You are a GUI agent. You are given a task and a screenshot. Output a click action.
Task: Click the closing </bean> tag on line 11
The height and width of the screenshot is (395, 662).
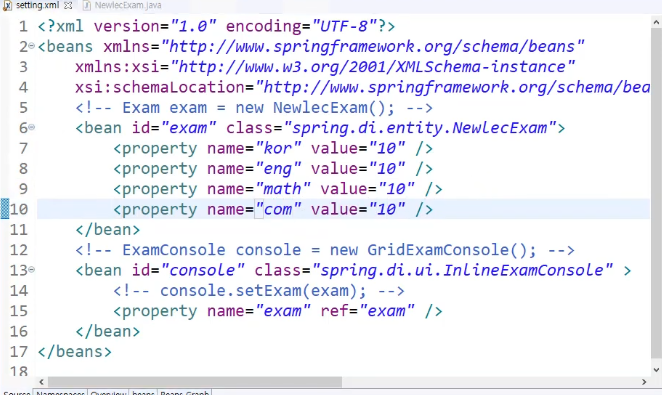click(x=108, y=230)
